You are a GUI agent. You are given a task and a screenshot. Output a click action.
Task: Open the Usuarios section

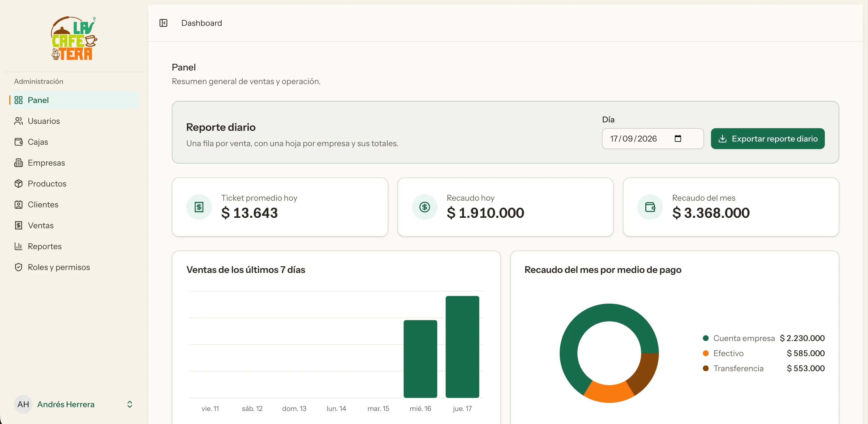(74, 121)
